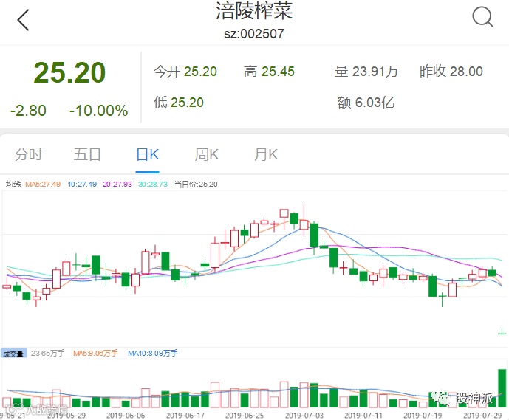Click the peak candlestick with long upper wick

point(304,219)
